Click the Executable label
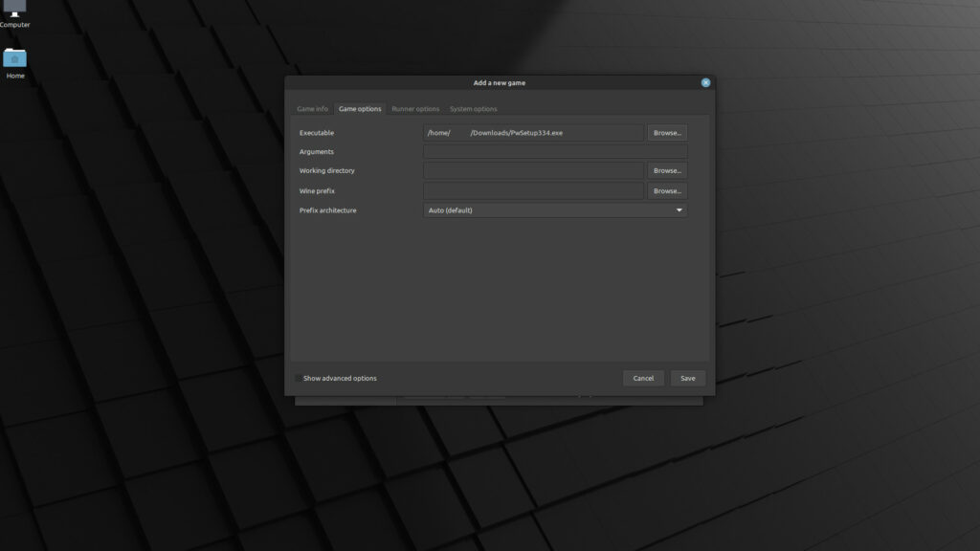Screen dimensions: 980x551 tap(316, 132)
